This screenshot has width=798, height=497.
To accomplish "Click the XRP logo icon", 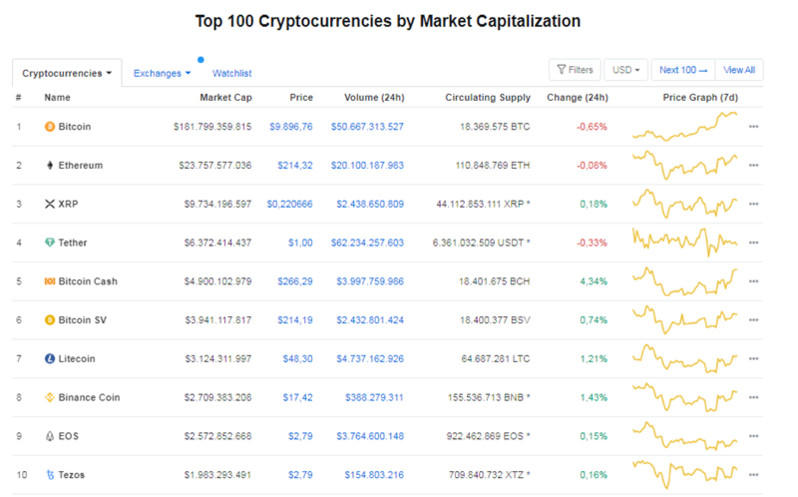I will pyautogui.click(x=50, y=204).
